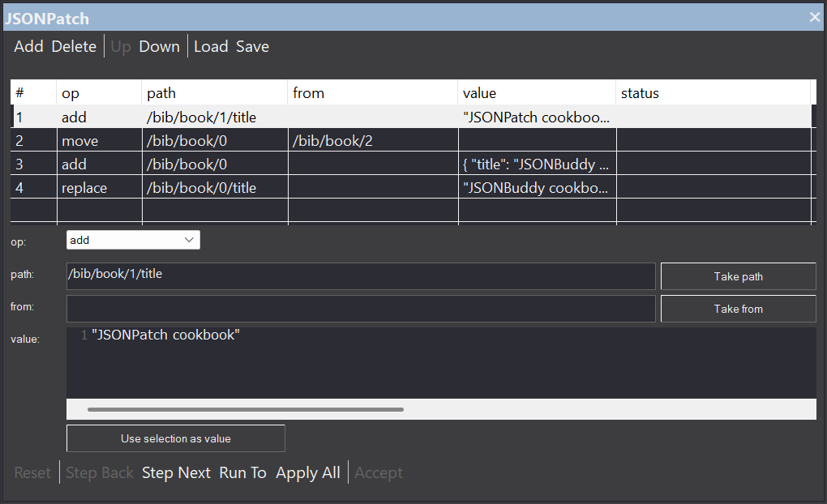Click the Up toolbar item
Screen dimensions: 827x504
pos(121,46)
